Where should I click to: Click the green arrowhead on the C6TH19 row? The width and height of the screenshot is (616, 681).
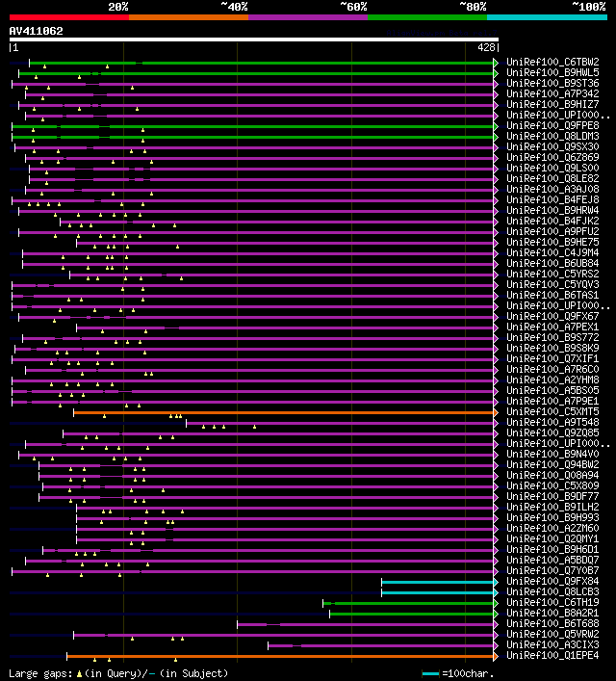pos(496,603)
